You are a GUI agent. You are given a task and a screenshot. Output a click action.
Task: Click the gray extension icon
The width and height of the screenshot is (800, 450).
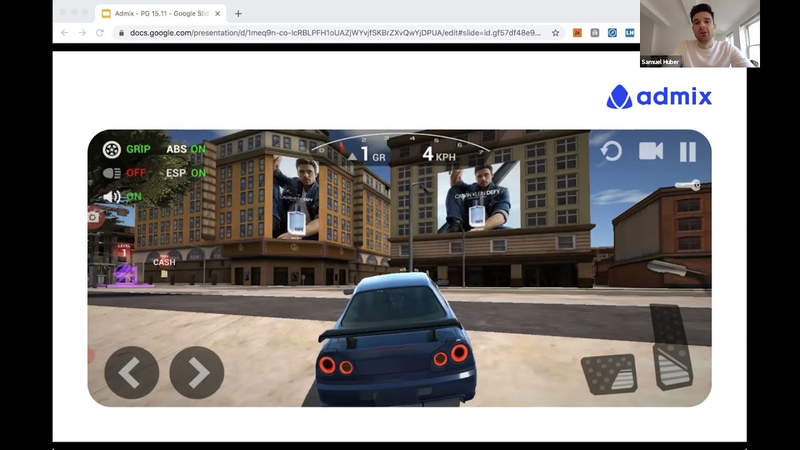pyautogui.click(x=594, y=33)
